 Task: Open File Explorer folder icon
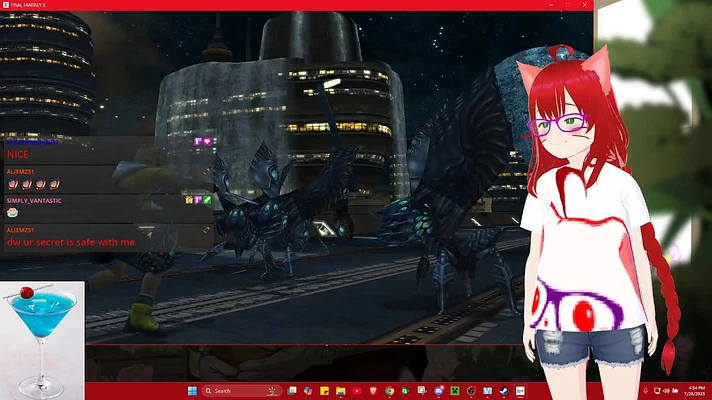click(x=341, y=391)
